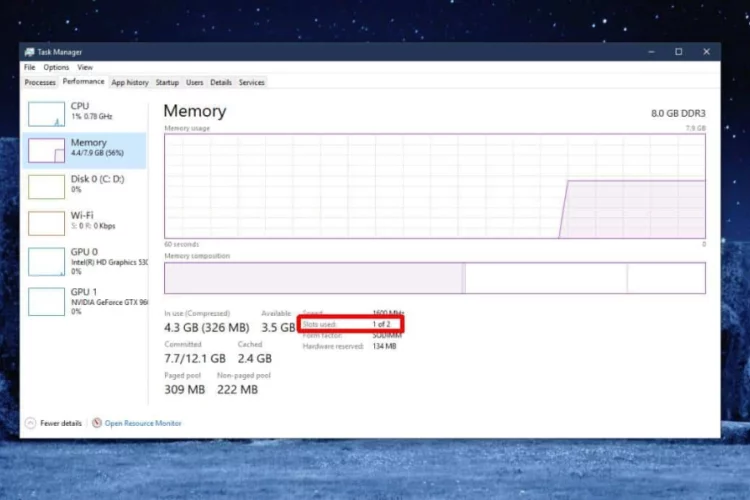Screen dimensions: 750x500
Task: Click the Memory usage thumbnail graph
Action: [46, 150]
